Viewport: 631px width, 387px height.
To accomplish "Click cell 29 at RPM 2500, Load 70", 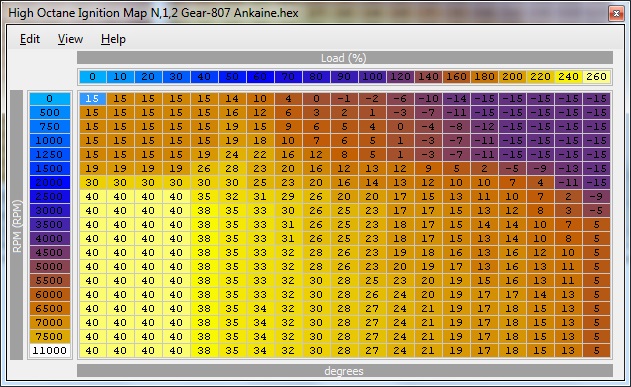I will click(288, 196).
